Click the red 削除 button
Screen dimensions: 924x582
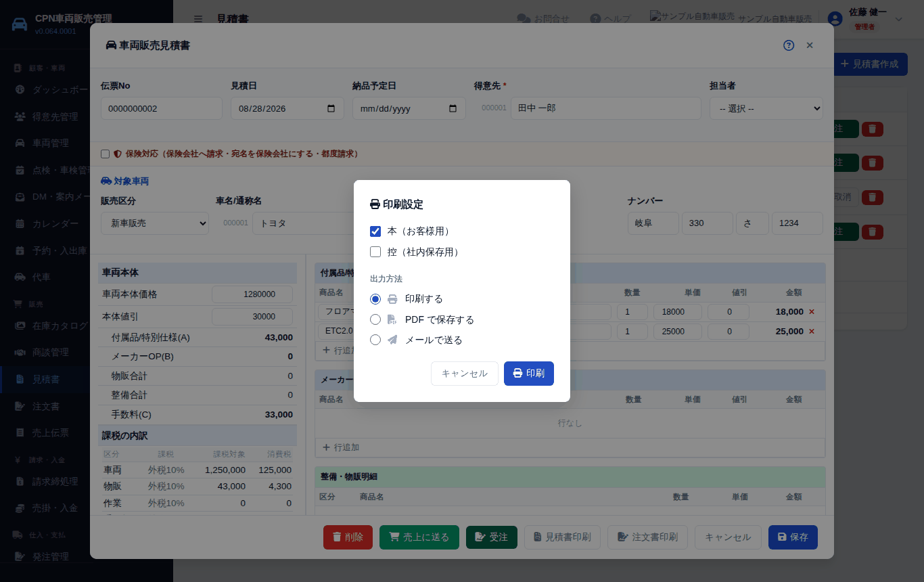click(348, 537)
